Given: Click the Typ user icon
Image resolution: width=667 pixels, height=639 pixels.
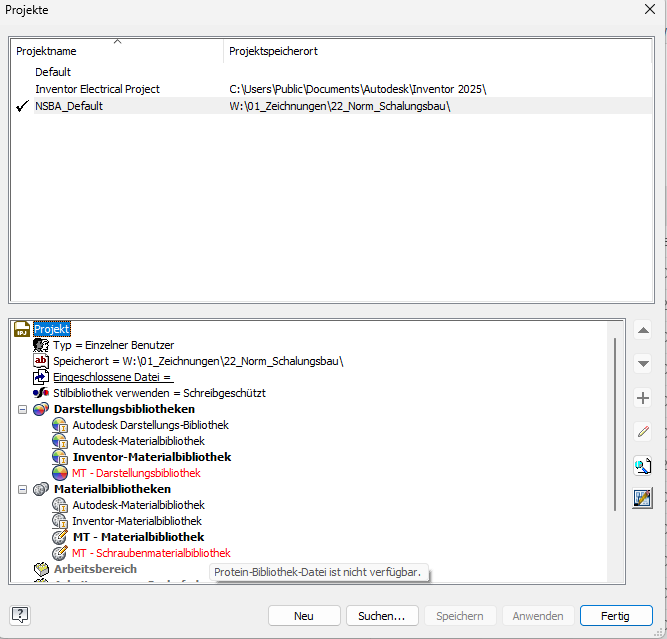Looking at the screenshot, I should [41, 345].
